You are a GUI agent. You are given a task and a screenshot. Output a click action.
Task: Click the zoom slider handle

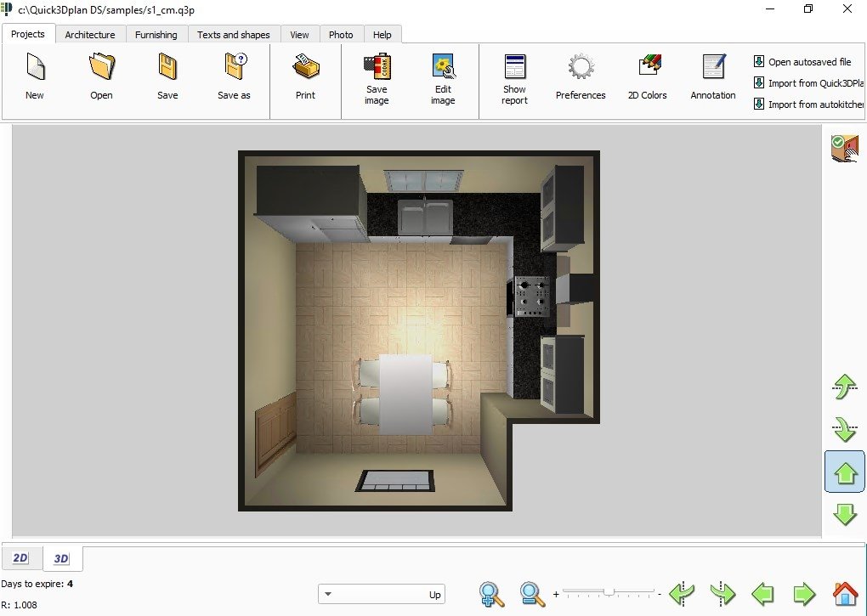(x=609, y=592)
